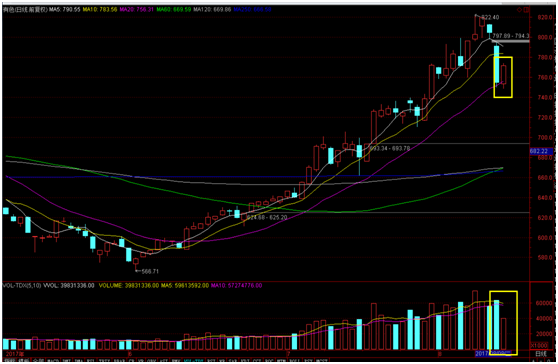Select the MA120 indicator label
Image resolution: width=558 pixels, height=364 pixels.
click(x=212, y=10)
